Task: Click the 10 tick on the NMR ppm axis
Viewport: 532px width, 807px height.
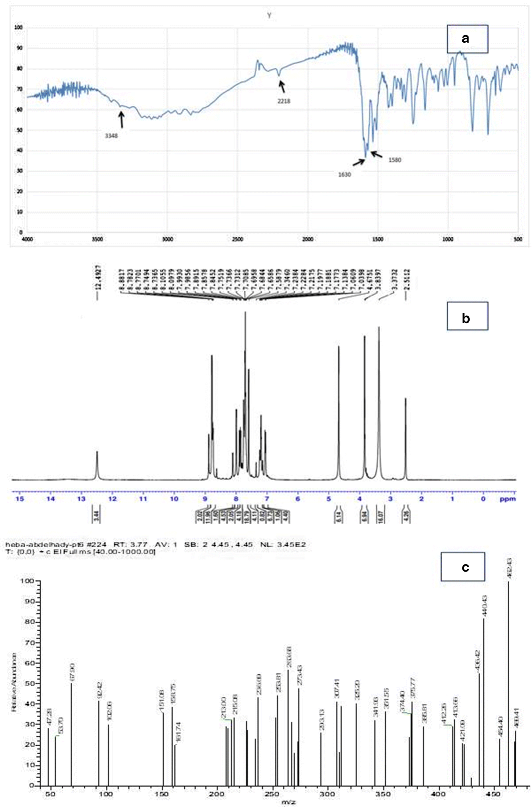Action: [174, 499]
